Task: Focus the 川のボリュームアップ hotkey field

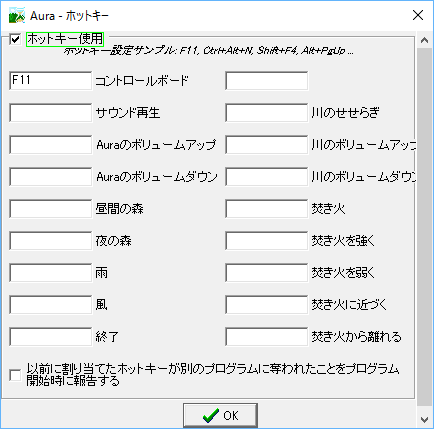Action: pyautogui.click(x=266, y=145)
